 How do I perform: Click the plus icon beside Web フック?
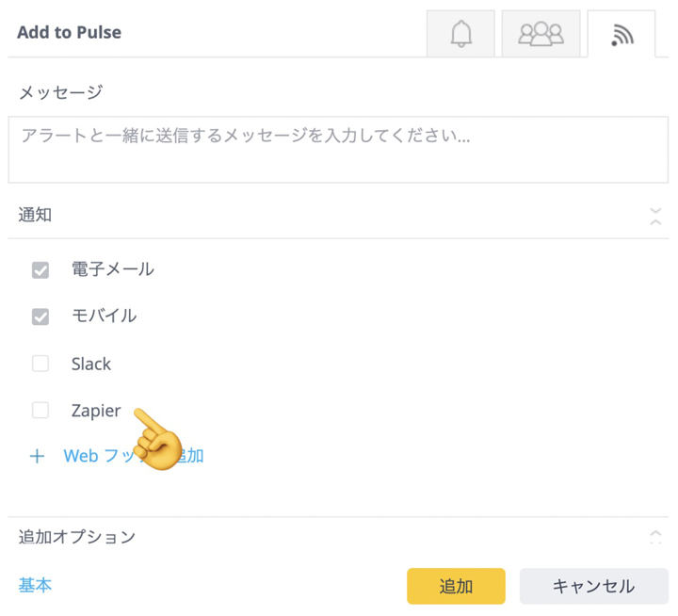click(x=37, y=456)
